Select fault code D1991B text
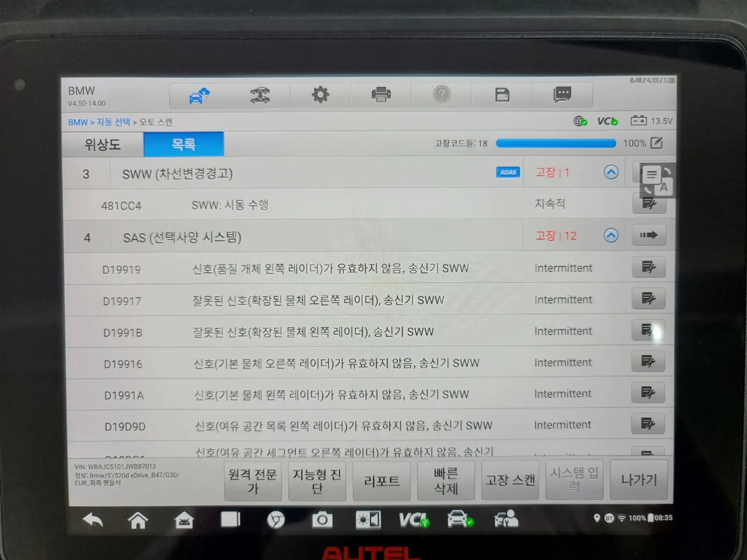Screen dimensions: 747x560 123,333
